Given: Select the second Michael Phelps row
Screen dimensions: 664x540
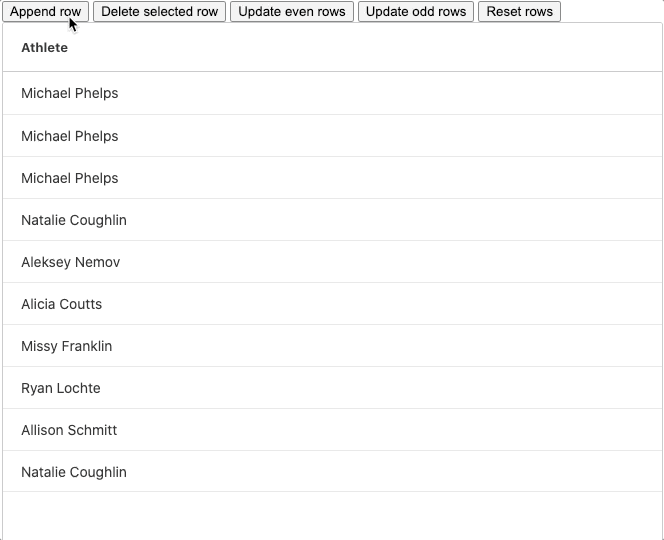Looking at the screenshot, I should click(332, 136).
